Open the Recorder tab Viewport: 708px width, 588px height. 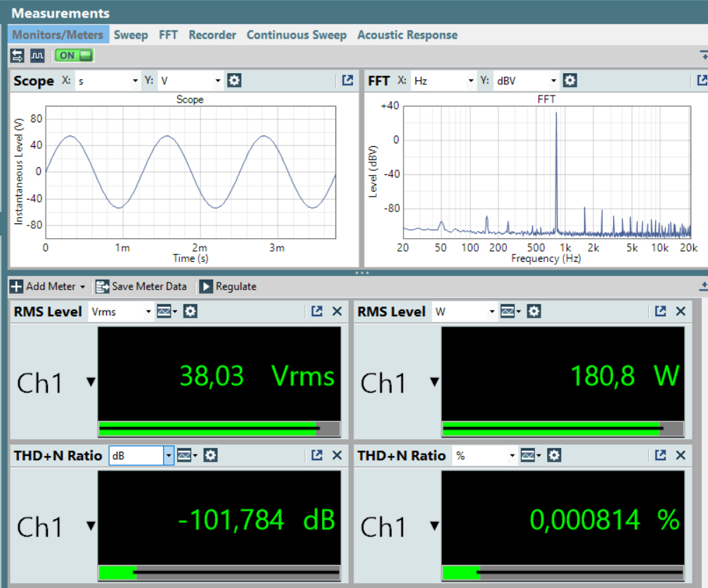pyautogui.click(x=212, y=34)
